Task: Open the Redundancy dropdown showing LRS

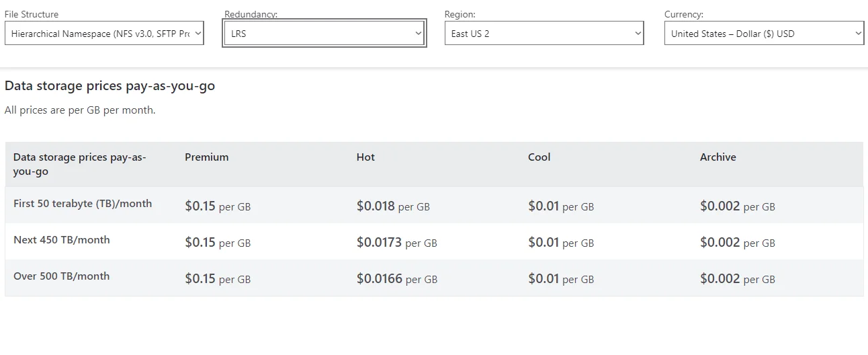Action: point(324,34)
